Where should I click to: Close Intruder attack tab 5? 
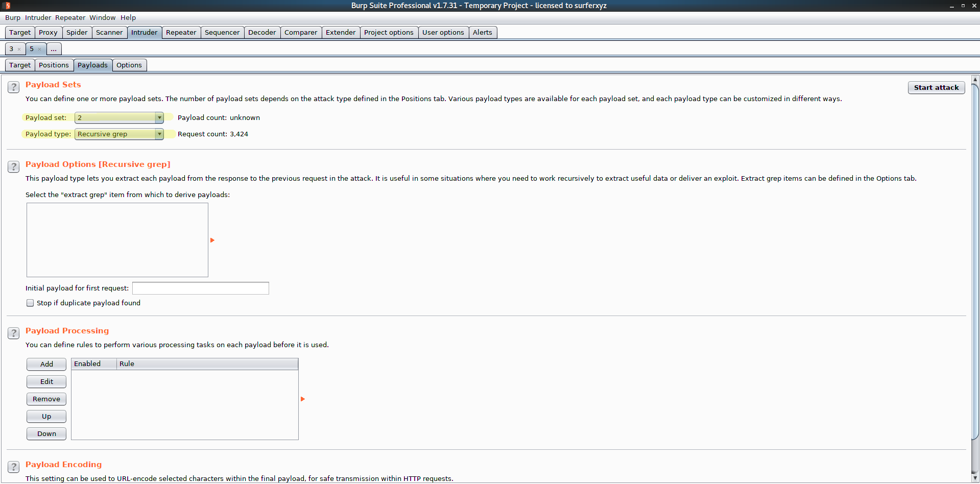click(x=39, y=50)
